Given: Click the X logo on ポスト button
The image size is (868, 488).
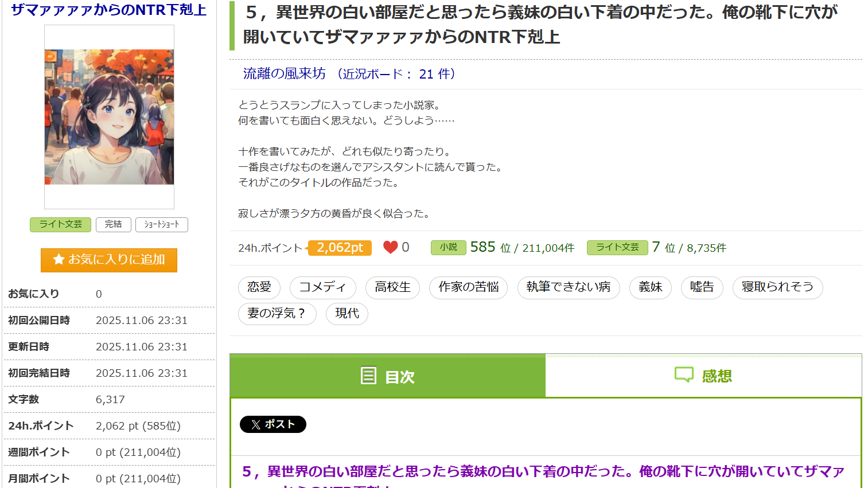Looking at the screenshot, I should click(x=256, y=425).
